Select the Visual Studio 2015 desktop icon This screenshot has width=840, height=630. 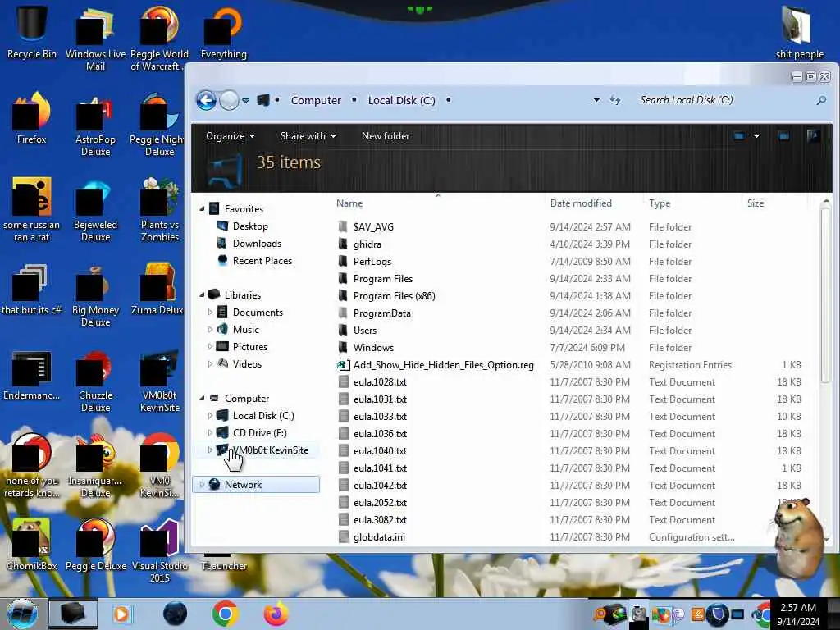(x=159, y=552)
